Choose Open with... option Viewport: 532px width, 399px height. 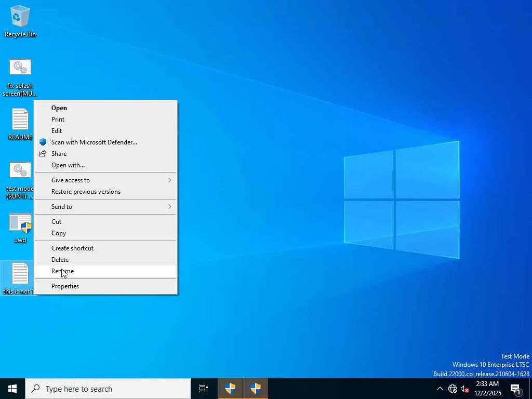pos(105,166)
